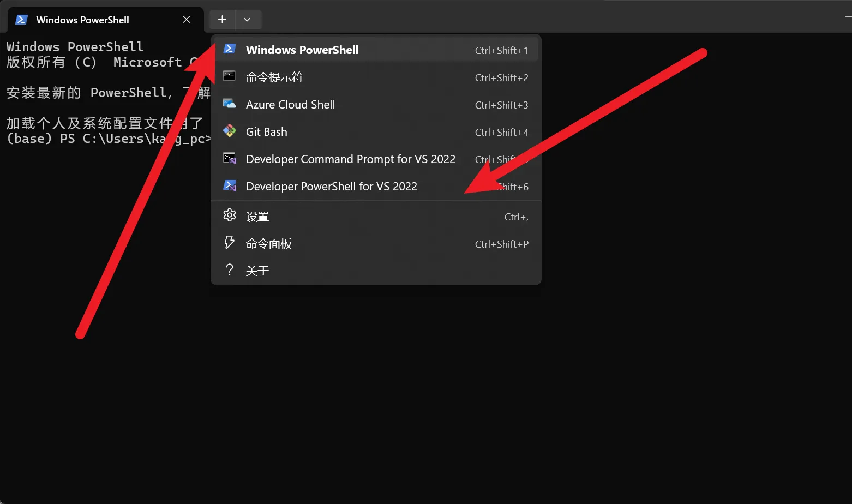
Task: Click the 'Windows PowerShell' header line in terminal
Action: coord(75,47)
